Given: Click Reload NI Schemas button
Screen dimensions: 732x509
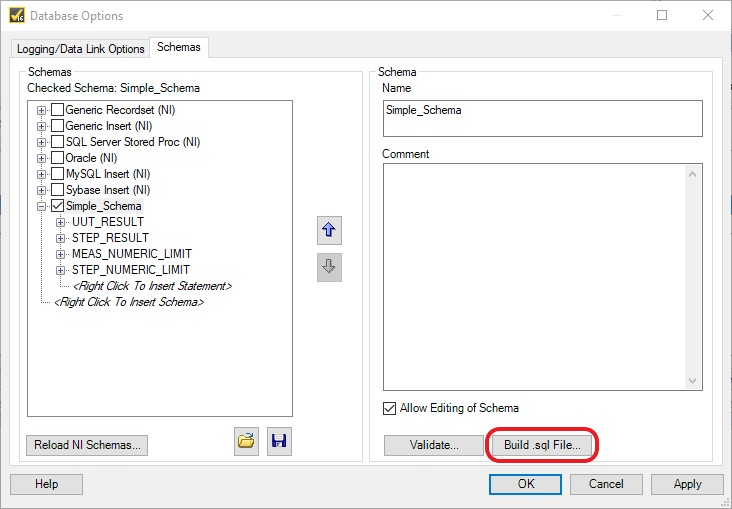Looking at the screenshot, I should (x=87, y=445).
